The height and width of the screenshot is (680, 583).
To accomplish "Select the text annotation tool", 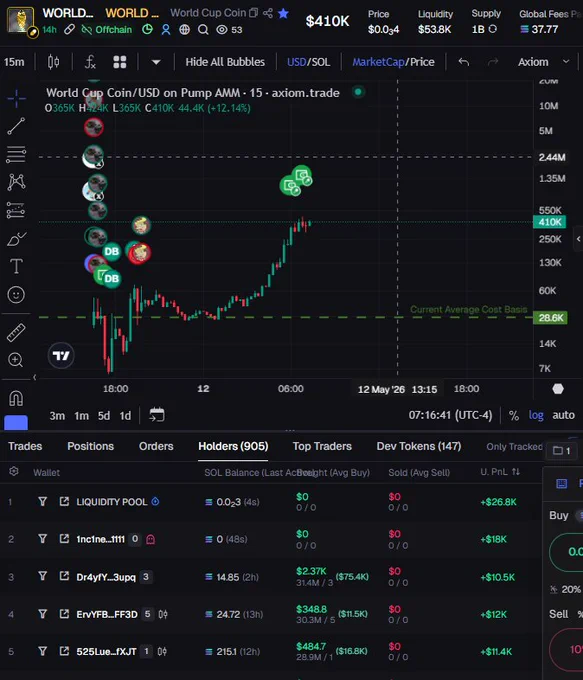I will [16, 266].
